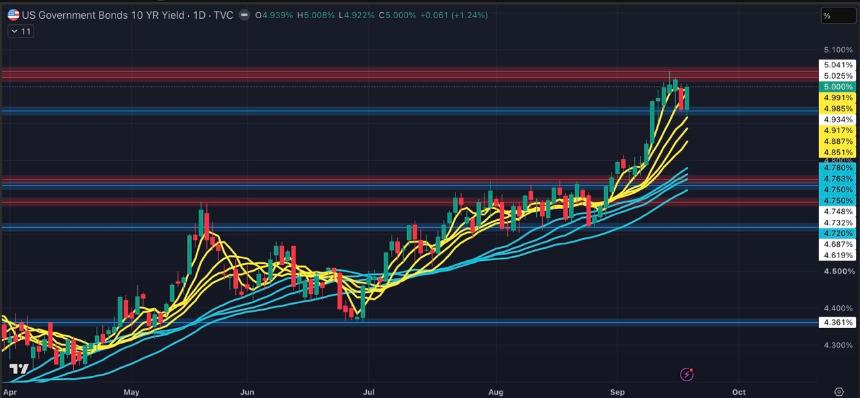Click the yellow 4.851% moving average label

click(x=837, y=152)
